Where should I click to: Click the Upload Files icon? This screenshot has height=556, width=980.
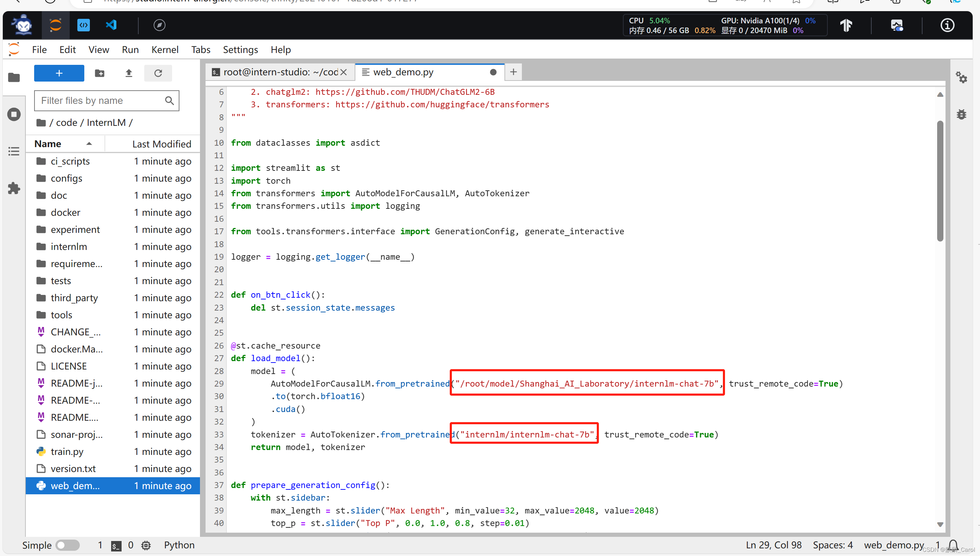129,73
